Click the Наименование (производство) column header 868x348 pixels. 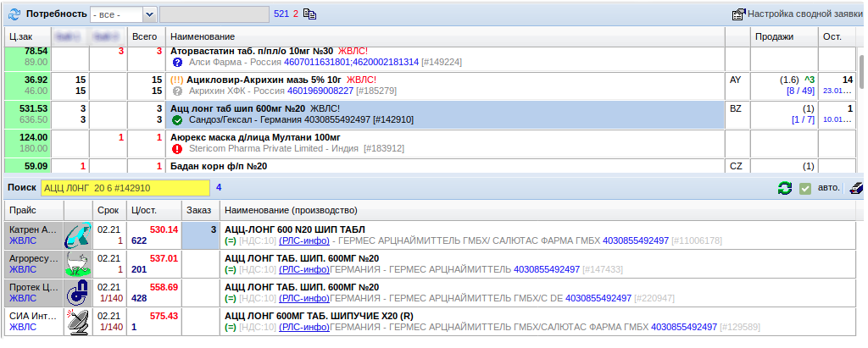537,210
